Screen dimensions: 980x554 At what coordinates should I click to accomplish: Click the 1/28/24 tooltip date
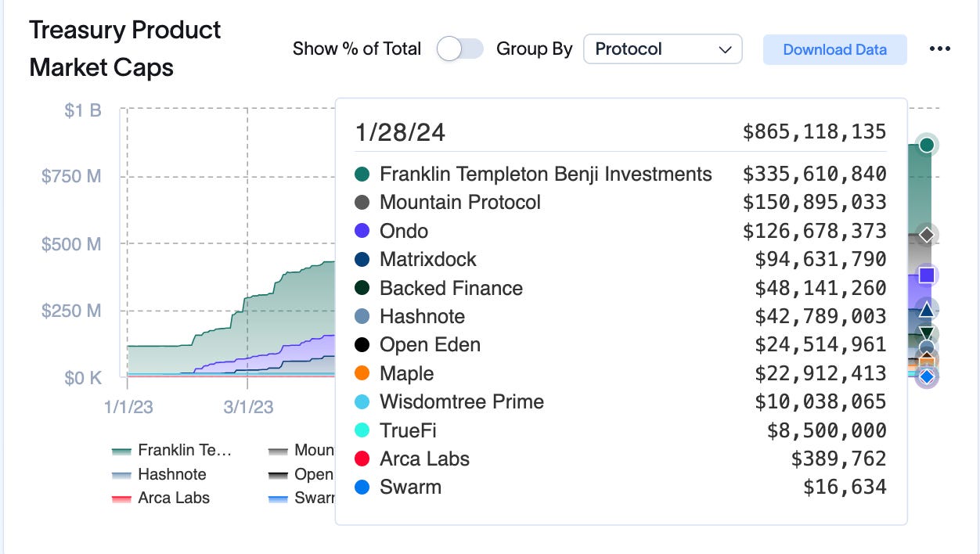tap(400, 132)
